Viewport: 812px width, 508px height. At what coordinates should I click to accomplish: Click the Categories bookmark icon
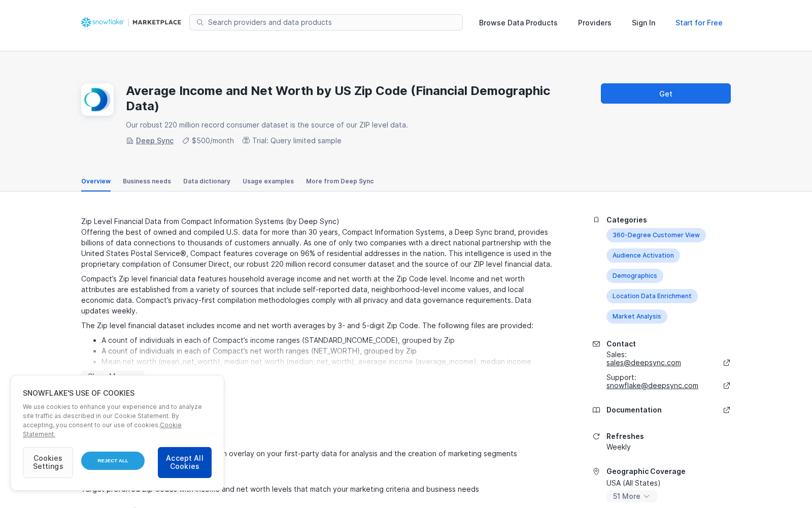[x=596, y=220]
